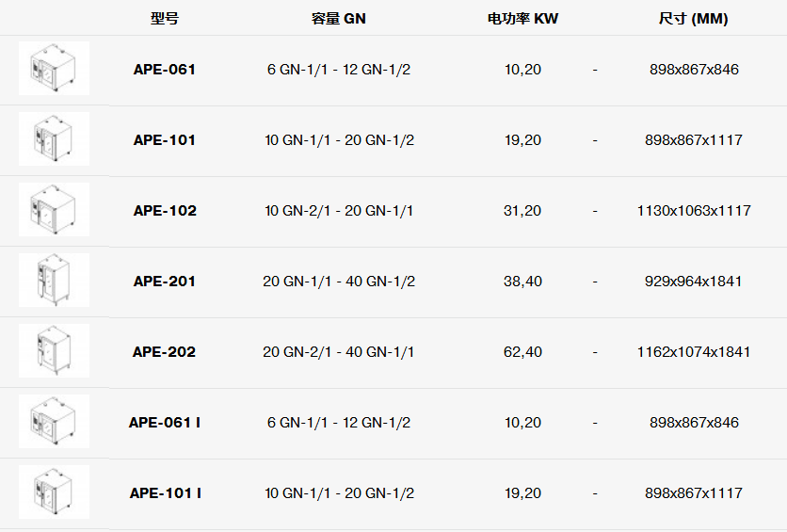Click the APE-101 oven product image
This screenshot has height=532, width=787.
(55, 139)
